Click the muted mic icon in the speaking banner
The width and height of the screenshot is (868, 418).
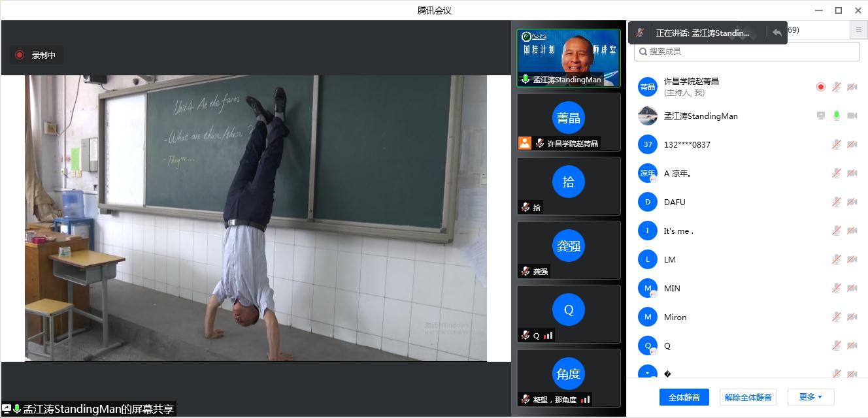(641, 33)
